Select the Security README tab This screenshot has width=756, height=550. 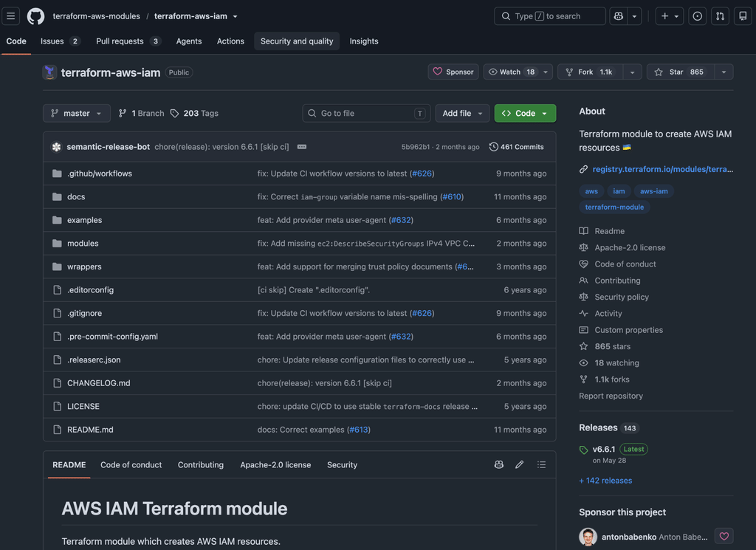tap(342, 464)
